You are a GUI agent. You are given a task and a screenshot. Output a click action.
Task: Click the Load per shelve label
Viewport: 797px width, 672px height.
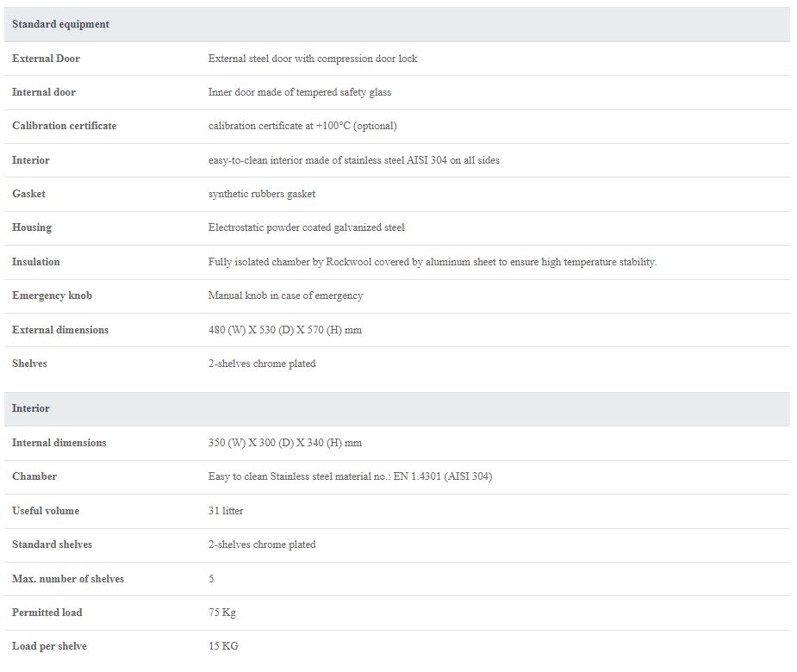coord(49,646)
